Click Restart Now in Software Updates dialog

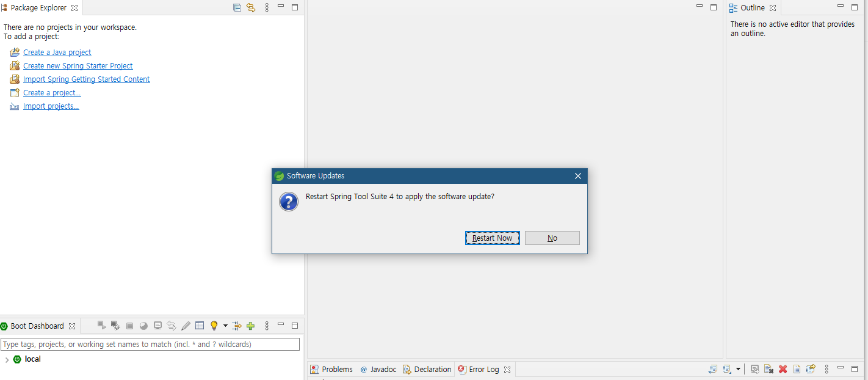pyautogui.click(x=492, y=238)
